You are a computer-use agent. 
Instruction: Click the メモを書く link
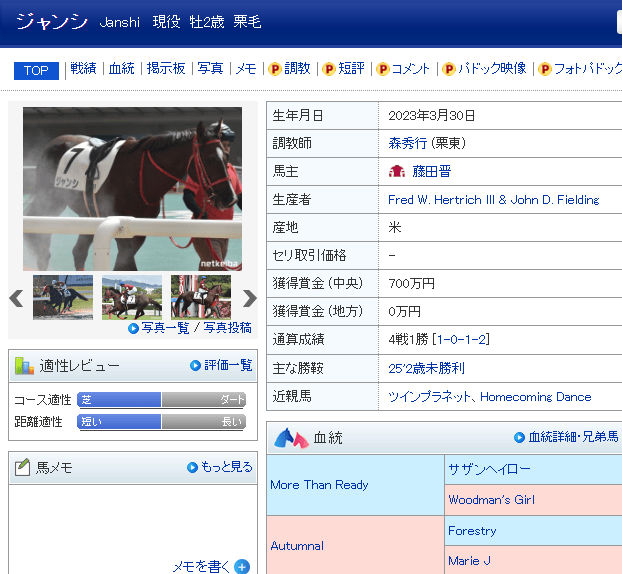(202, 566)
